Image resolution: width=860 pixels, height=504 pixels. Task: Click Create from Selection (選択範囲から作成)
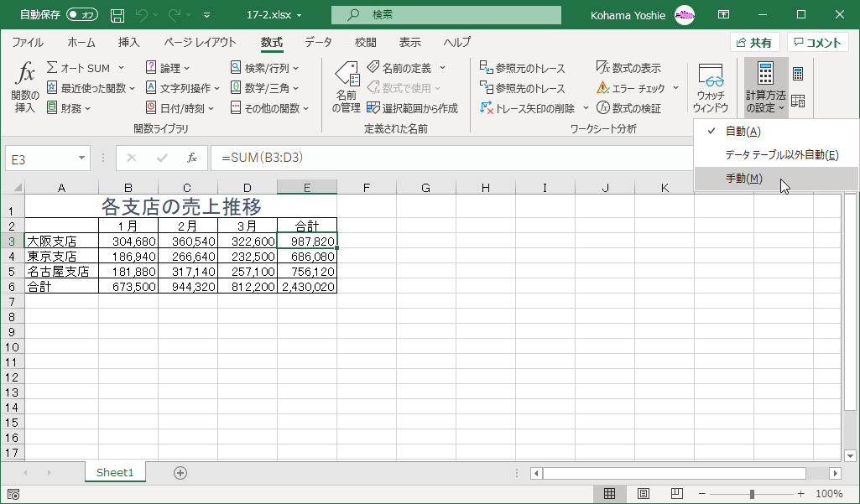click(413, 108)
